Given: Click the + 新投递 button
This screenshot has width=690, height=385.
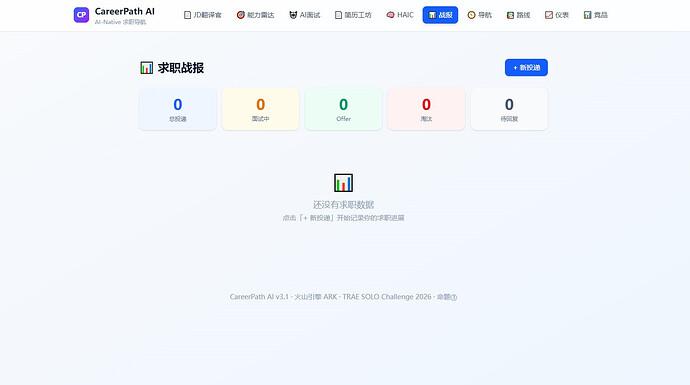Looking at the screenshot, I should point(526,67).
